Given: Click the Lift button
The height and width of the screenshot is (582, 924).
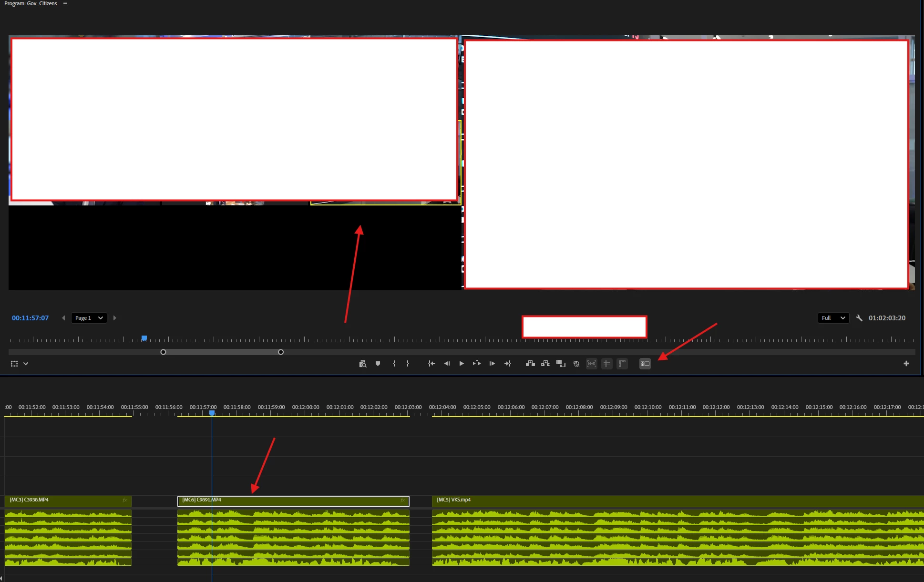Looking at the screenshot, I should coord(530,364).
